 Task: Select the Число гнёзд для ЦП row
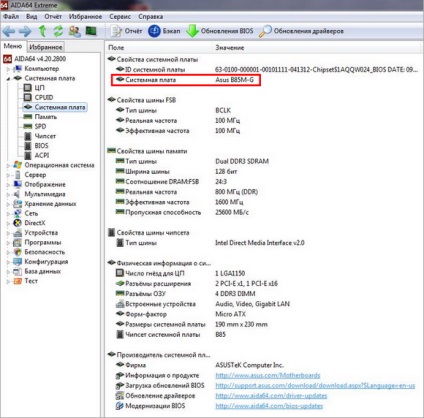[x=180, y=273]
